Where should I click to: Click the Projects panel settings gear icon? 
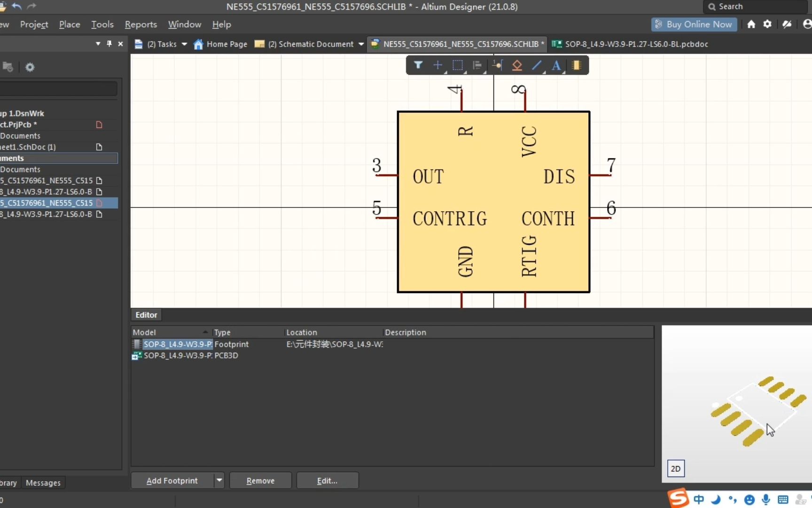click(30, 67)
